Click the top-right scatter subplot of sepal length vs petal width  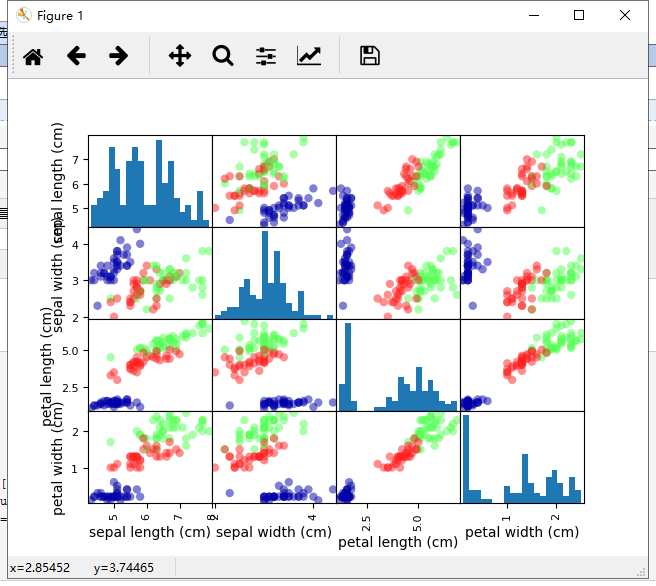coord(522,182)
